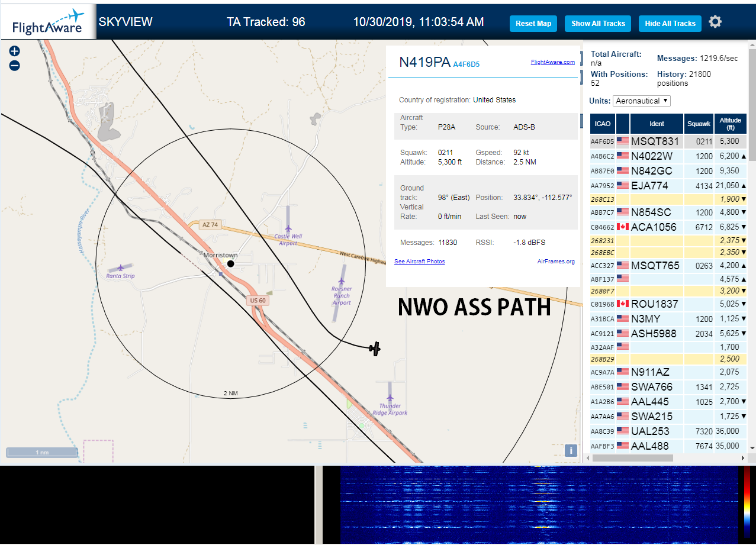Click Thunder Ridge Airpark marker

click(390, 398)
